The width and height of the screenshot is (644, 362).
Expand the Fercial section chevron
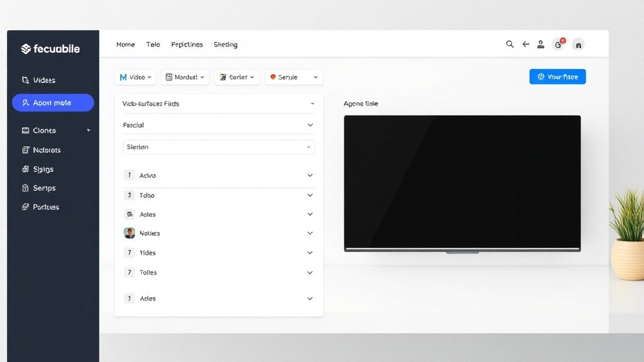[x=310, y=125]
